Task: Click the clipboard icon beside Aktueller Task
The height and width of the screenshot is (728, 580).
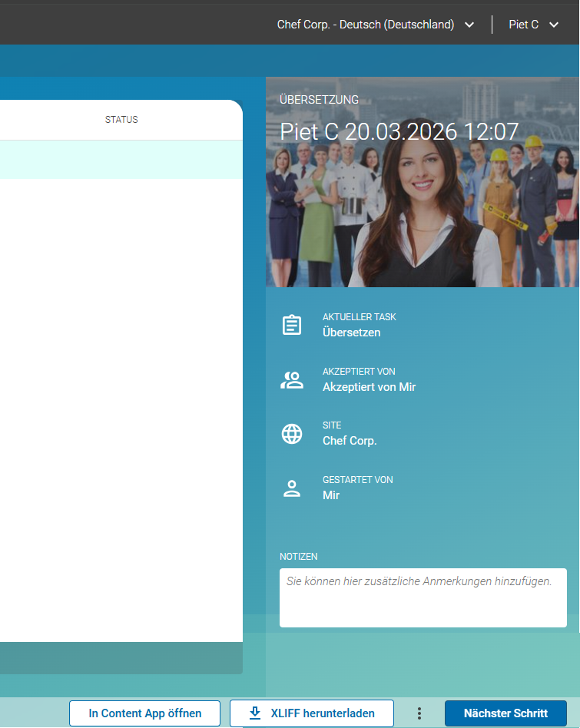Action: tap(292, 325)
